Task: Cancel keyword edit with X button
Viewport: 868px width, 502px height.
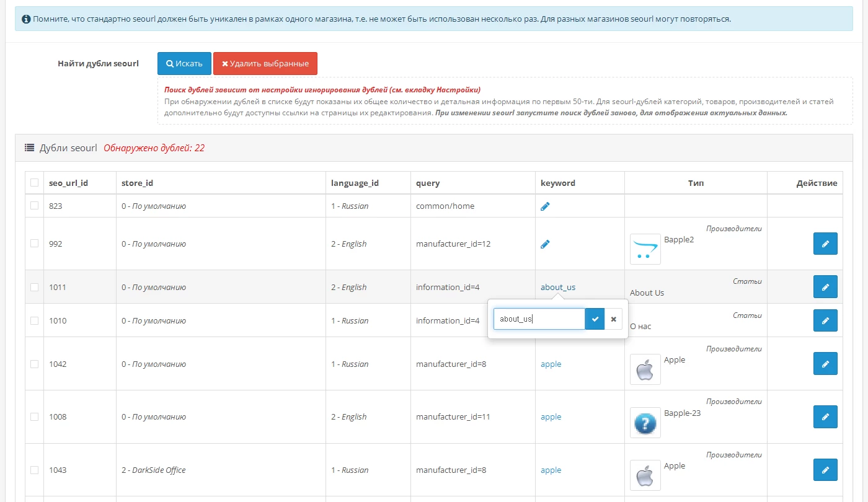Action: (x=613, y=319)
